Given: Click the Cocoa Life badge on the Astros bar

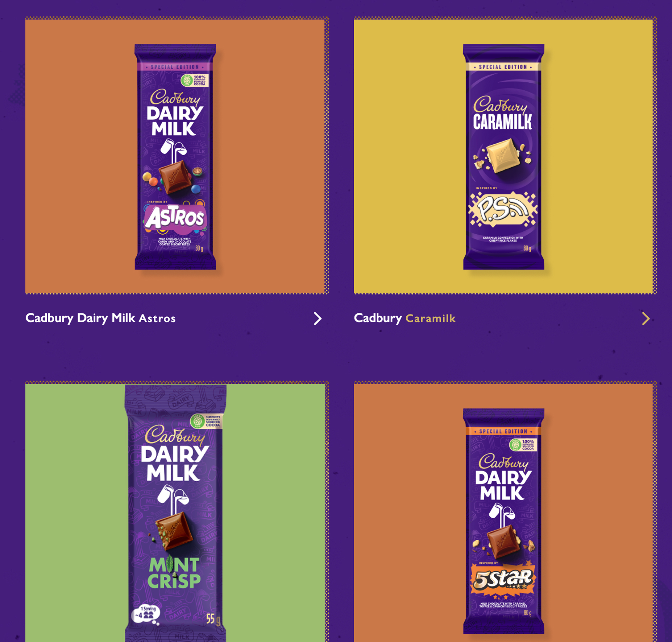Looking at the screenshot, I should [x=195, y=80].
